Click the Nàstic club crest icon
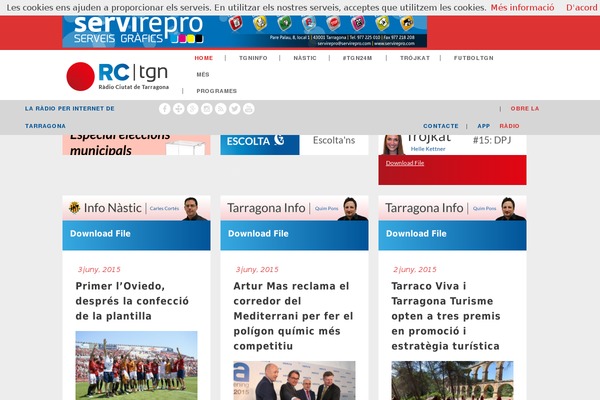The width and height of the screenshot is (600, 400). click(x=74, y=208)
